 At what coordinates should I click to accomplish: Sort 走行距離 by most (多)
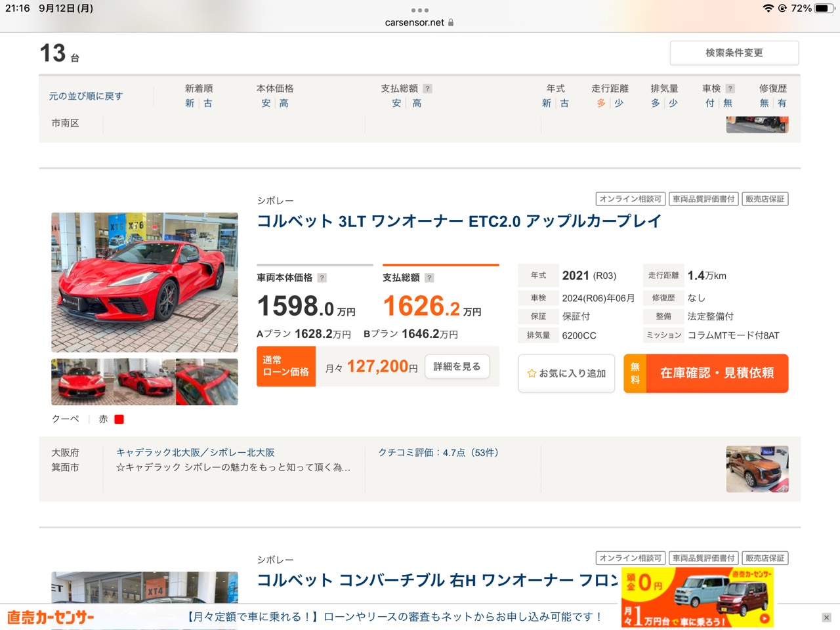tap(601, 103)
